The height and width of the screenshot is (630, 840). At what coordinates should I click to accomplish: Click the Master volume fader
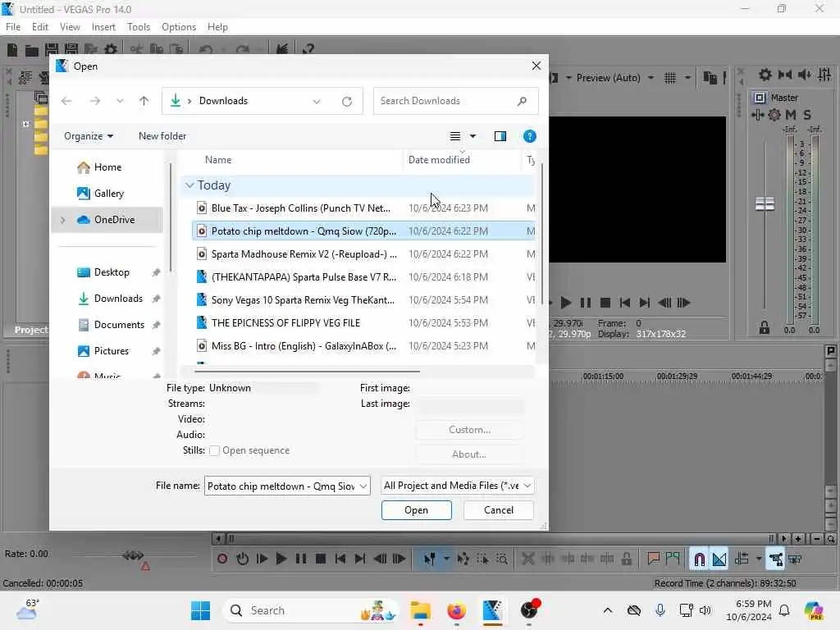tap(765, 204)
